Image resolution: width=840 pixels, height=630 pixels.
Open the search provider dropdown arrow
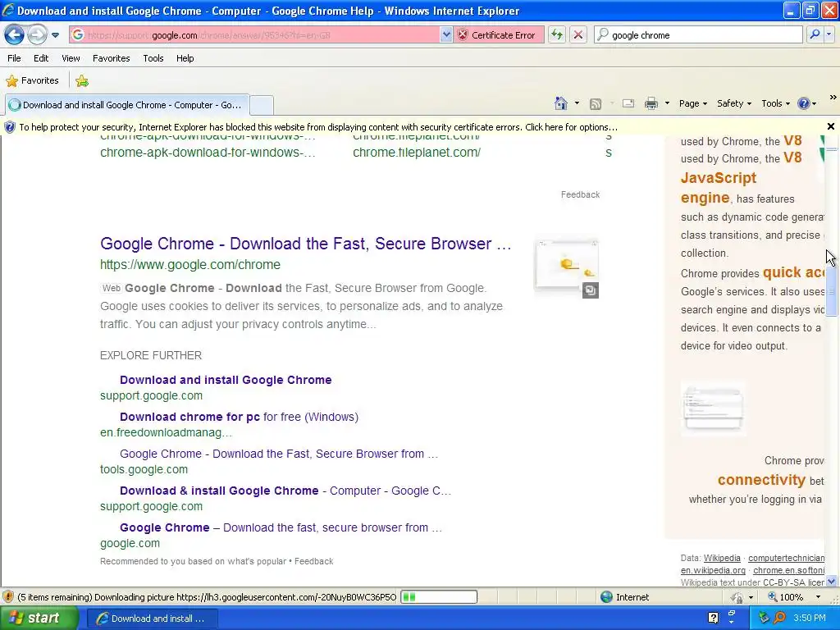[829, 35]
